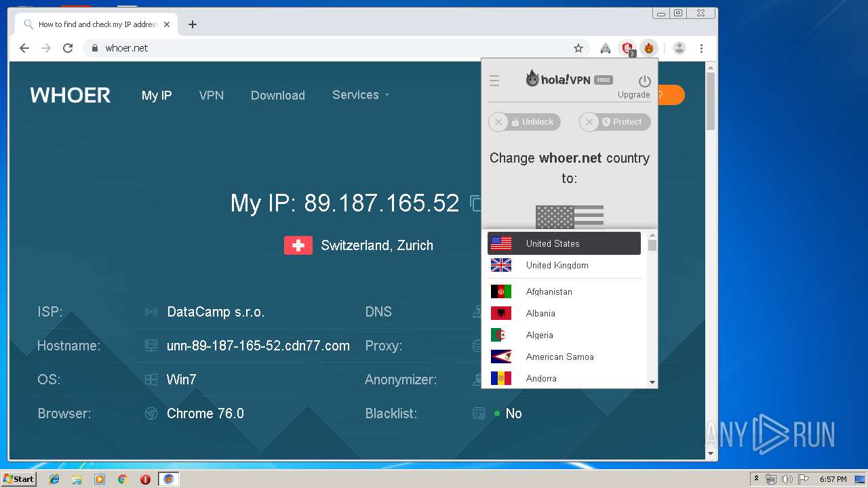Click the 'DataCamp s.r.o.' ISP value
Viewport: 868px width, 488px height.
(x=216, y=312)
